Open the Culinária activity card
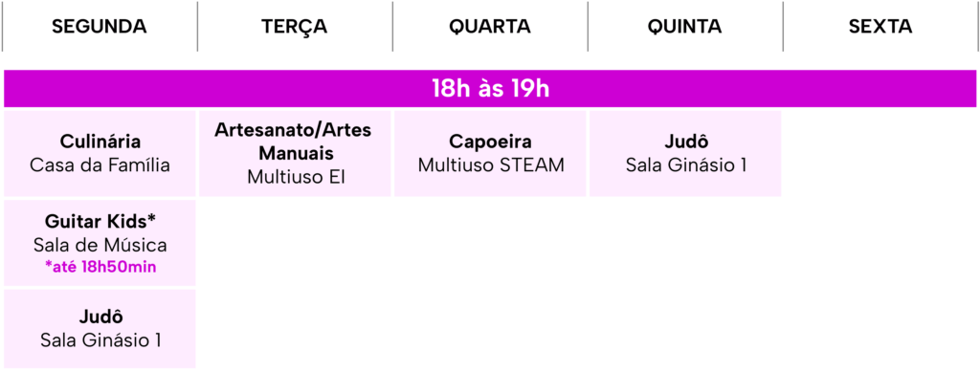 100,154
